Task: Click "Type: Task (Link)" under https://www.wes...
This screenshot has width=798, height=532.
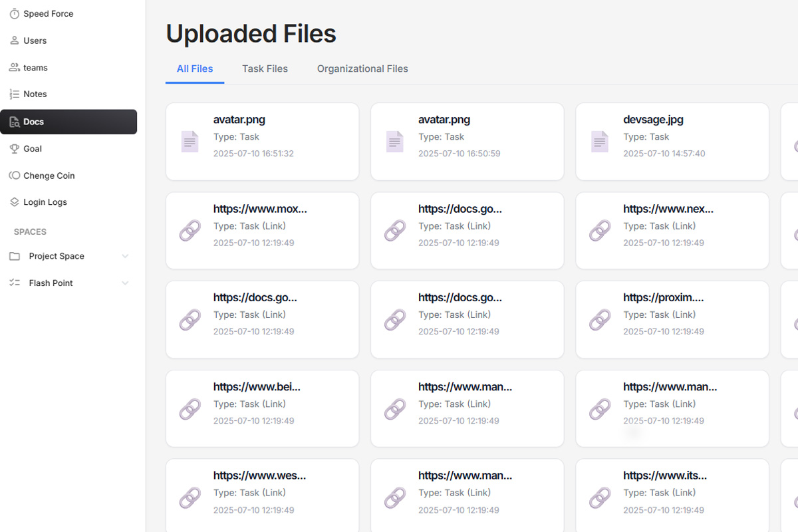Action: (x=249, y=493)
